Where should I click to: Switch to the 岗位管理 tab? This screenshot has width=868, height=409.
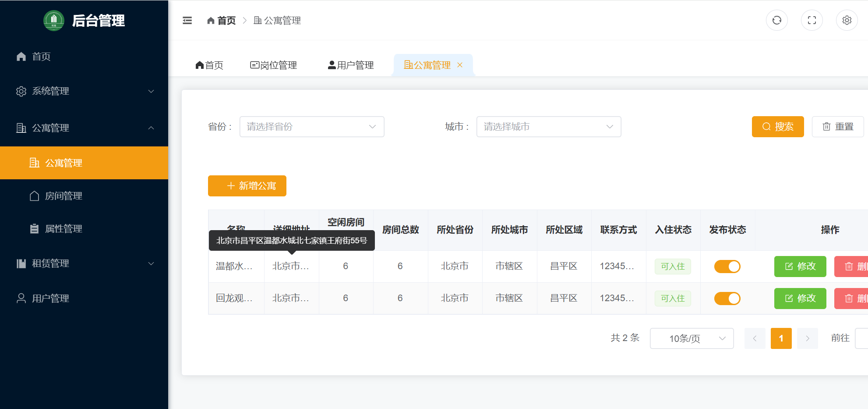tap(273, 65)
